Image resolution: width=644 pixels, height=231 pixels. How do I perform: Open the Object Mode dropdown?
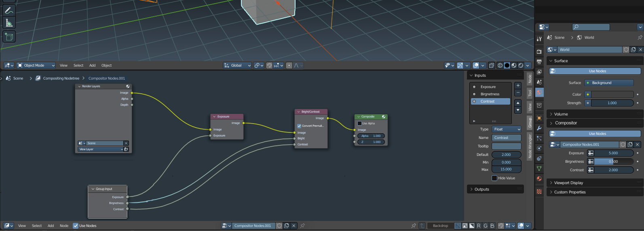[x=36, y=65]
